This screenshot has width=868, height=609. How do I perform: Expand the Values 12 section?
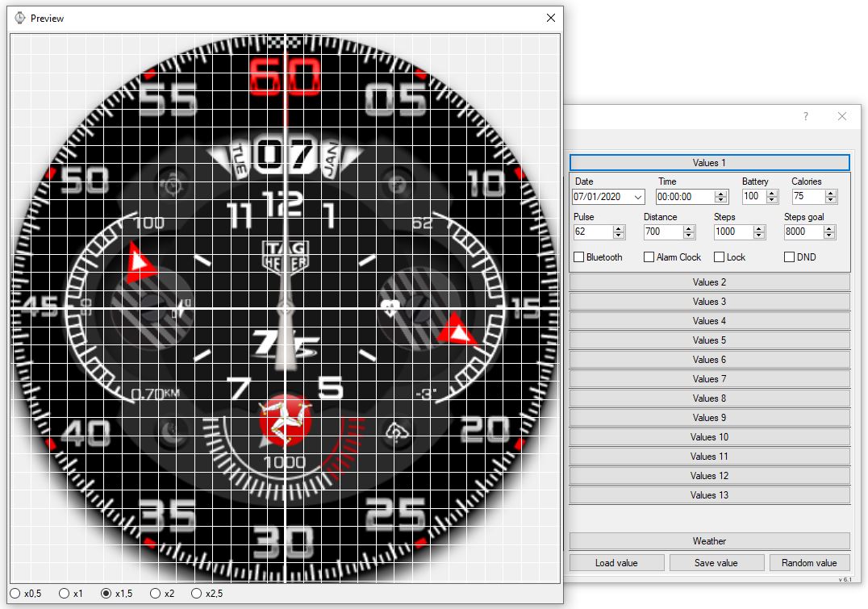709,476
